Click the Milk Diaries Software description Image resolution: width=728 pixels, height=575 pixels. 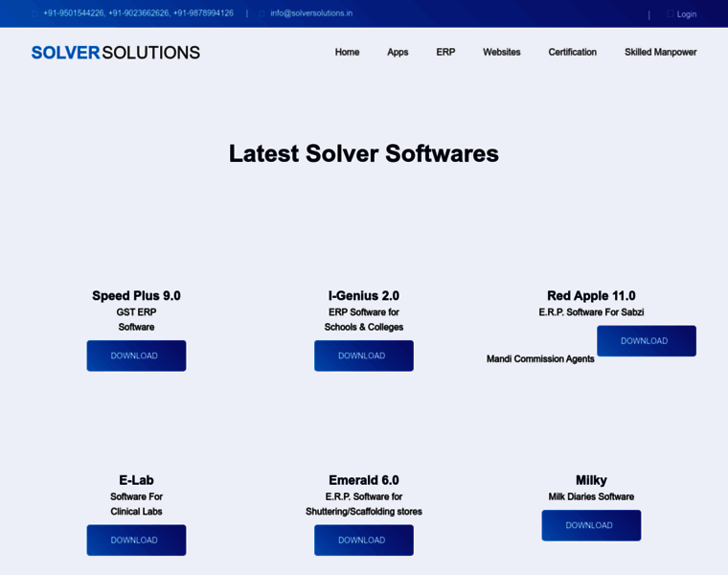592,496
